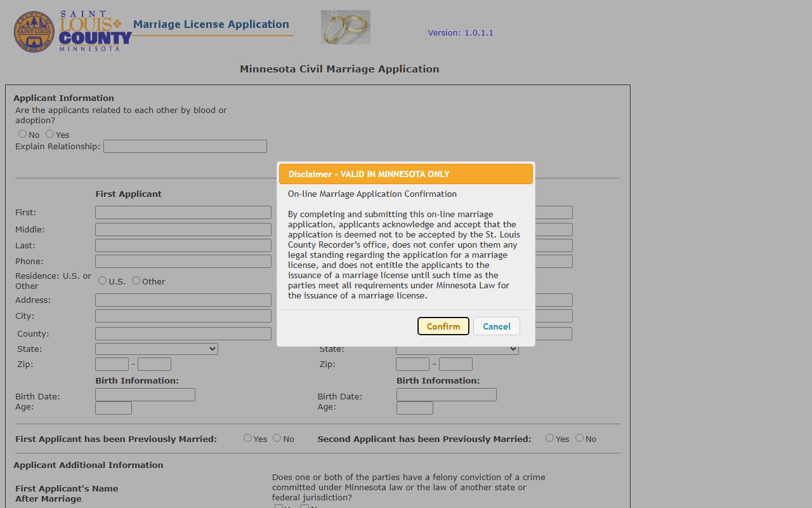This screenshot has width=812, height=508.
Task: Click the Version: 1.0.1.1 text
Action: 461,33
